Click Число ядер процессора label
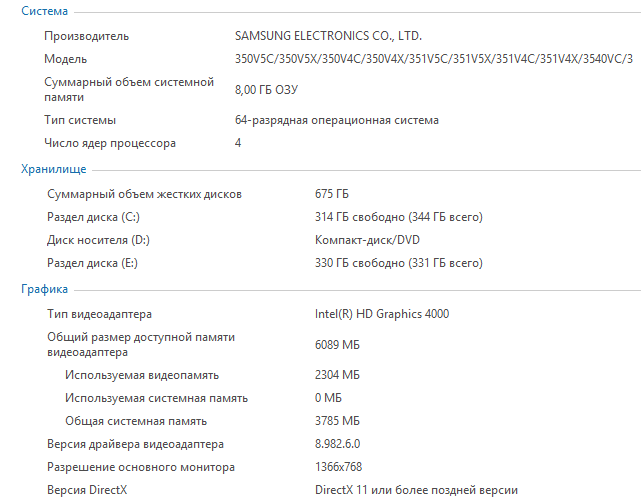 coord(110,143)
